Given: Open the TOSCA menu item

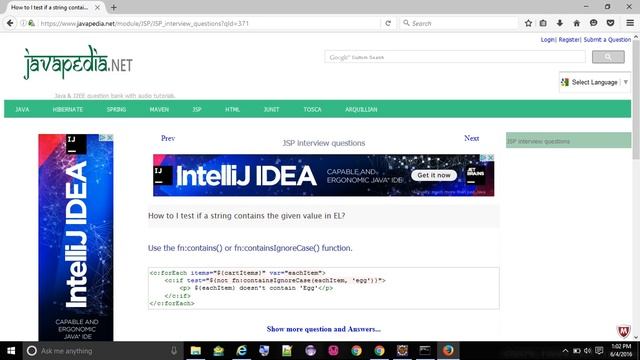Looking at the screenshot, I should 312,109.
